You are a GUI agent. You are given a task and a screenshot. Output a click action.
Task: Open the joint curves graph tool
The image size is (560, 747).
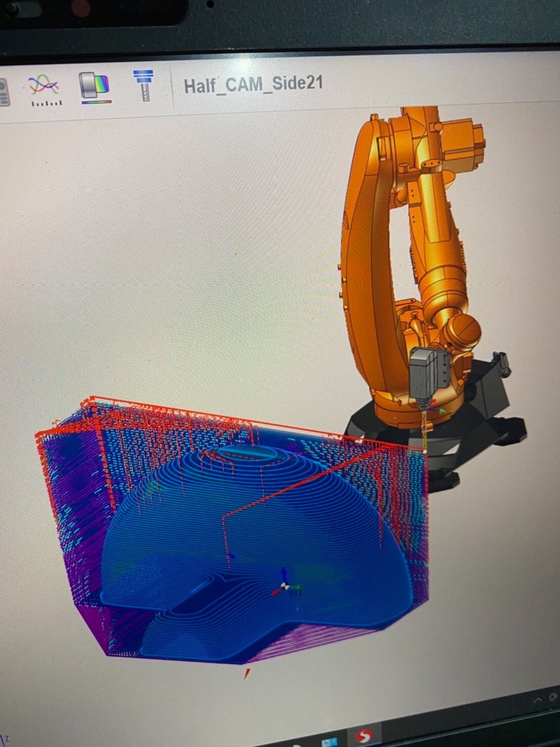(x=45, y=90)
